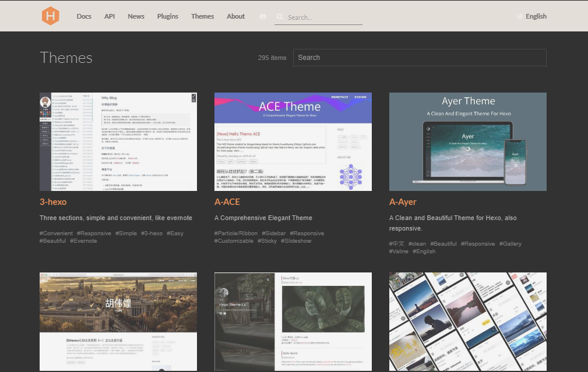Open the cat icon link in navbar
The height and width of the screenshot is (372, 588).
[263, 16]
